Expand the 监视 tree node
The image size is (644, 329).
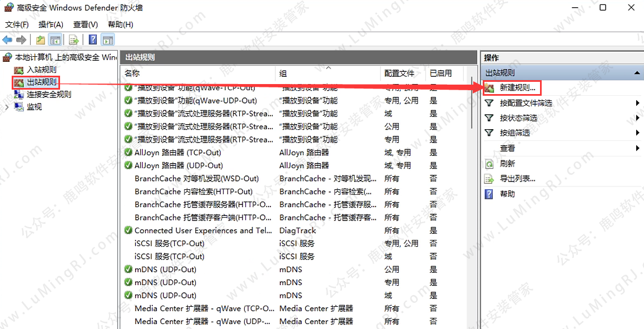click(x=6, y=107)
